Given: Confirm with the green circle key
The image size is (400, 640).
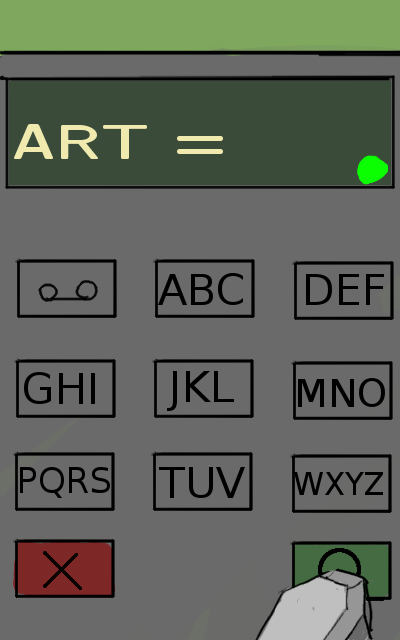Looking at the screenshot, I should tap(342, 561).
